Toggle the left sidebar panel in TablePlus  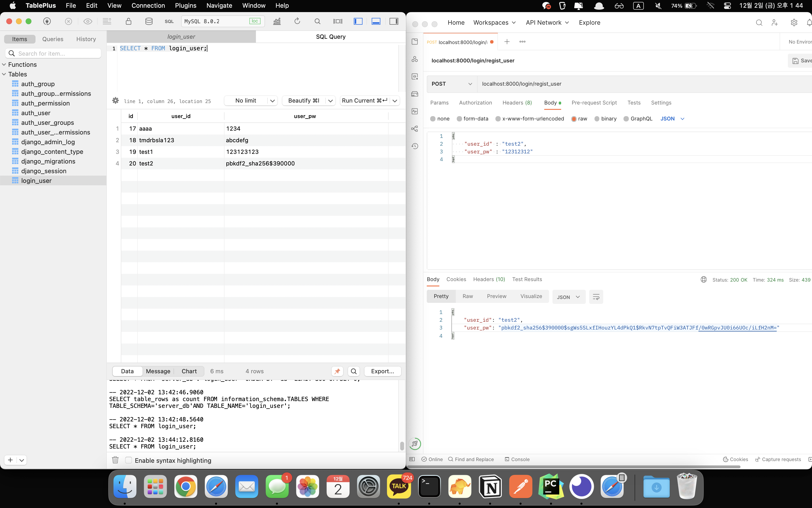coord(358,21)
